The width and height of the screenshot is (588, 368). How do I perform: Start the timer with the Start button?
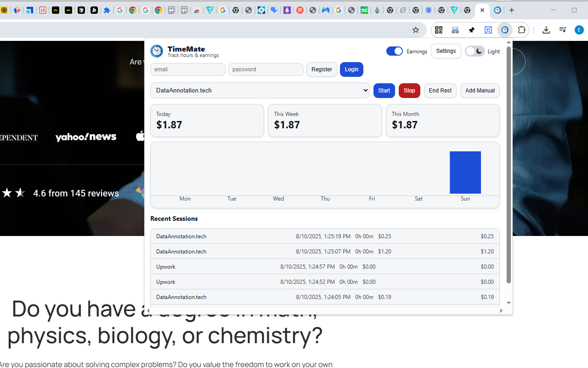coord(384,91)
